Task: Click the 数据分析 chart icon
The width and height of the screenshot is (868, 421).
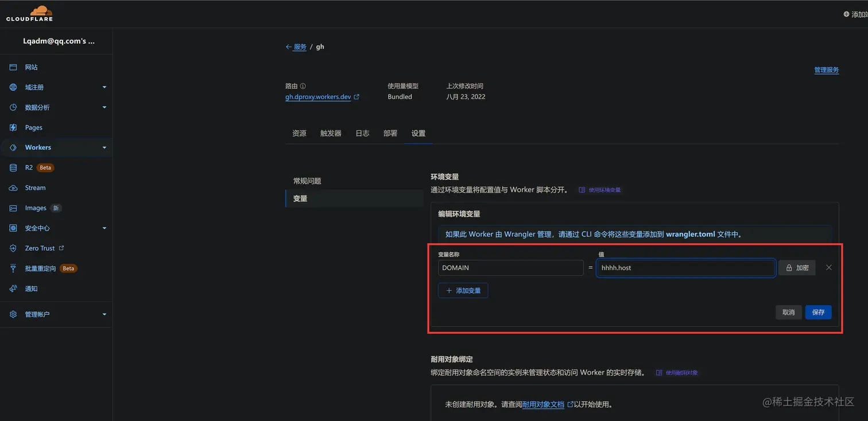Action: point(13,107)
